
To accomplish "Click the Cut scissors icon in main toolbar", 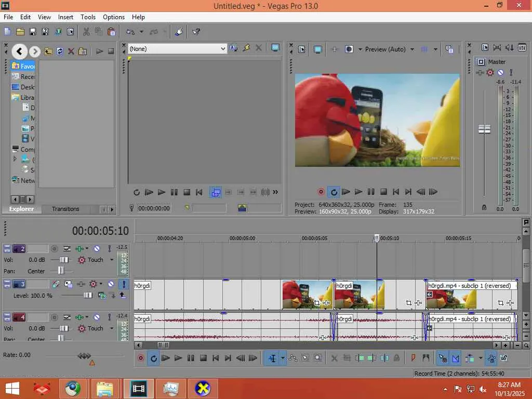I will [86, 32].
